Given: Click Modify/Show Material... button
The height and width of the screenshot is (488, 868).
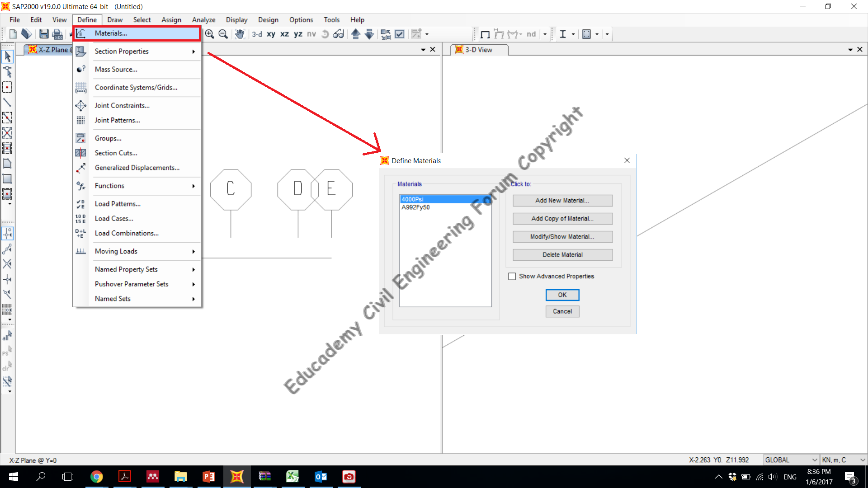Looking at the screenshot, I should (562, 237).
